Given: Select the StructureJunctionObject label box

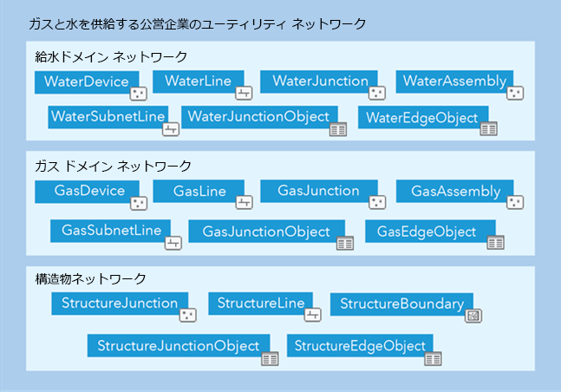Looking at the screenshot, I should click(178, 346).
